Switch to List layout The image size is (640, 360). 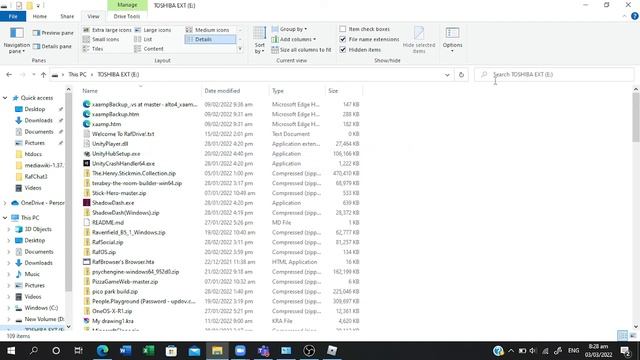[x=143, y=39]
